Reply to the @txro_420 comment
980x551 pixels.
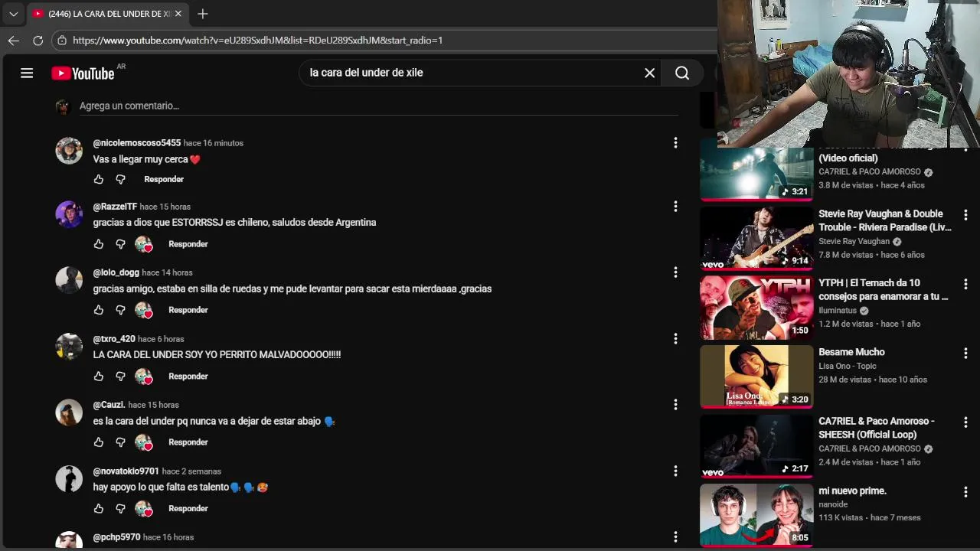(188, 377)
